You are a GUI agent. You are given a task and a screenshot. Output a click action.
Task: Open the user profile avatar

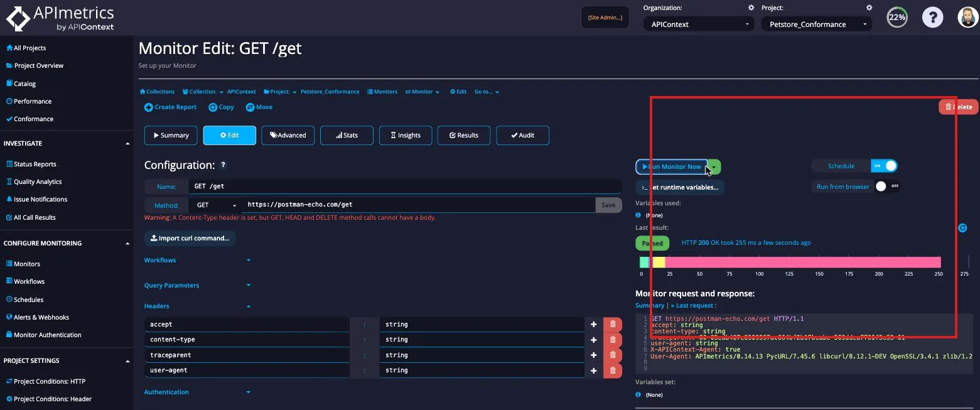point(969,18)
